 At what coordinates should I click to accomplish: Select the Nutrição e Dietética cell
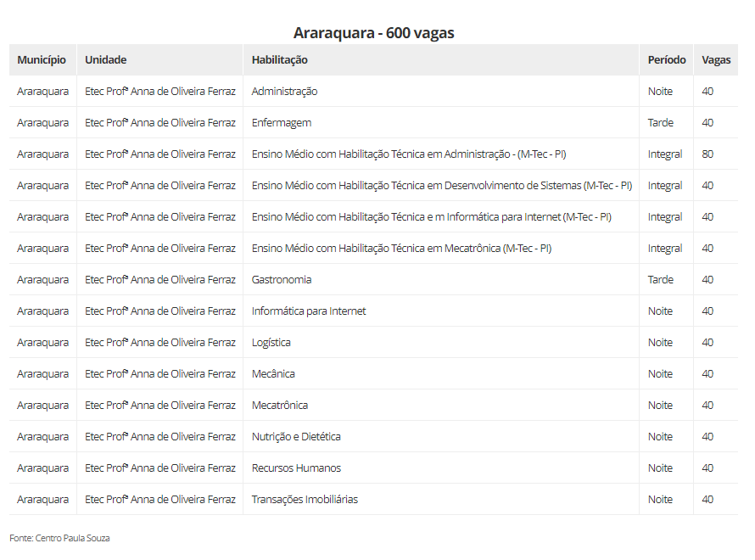click(296, 437)
